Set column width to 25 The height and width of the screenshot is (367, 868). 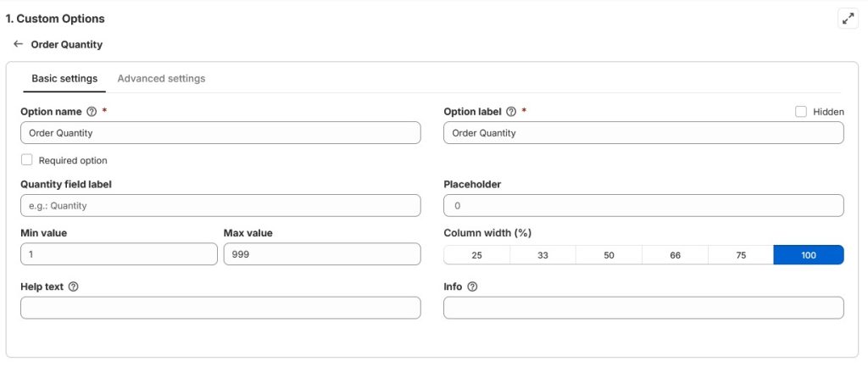[476, 255]
